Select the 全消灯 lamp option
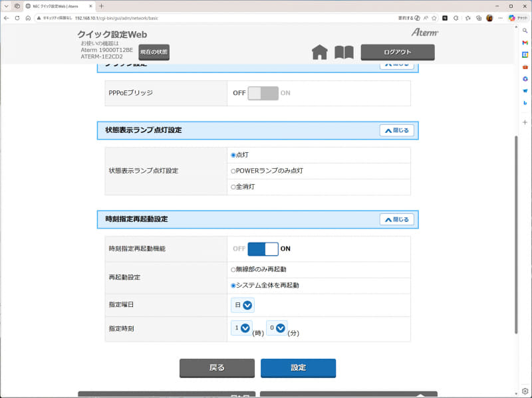 pos(233,187)
